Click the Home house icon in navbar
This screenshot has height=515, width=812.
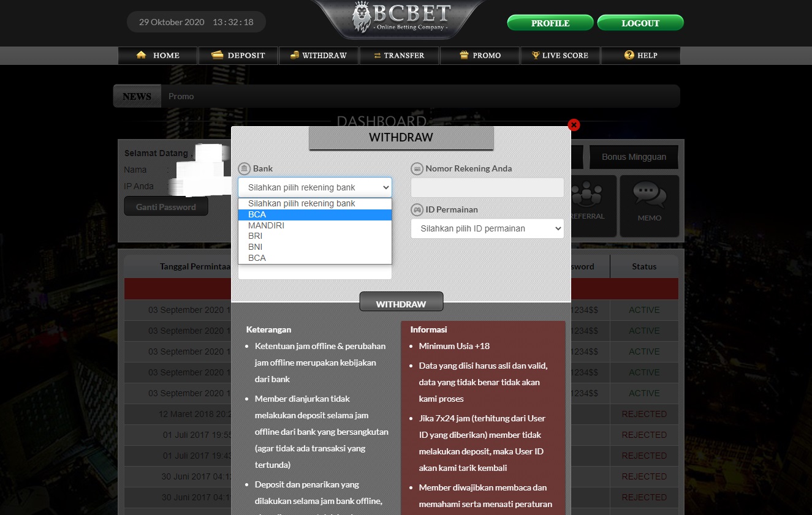142,55
